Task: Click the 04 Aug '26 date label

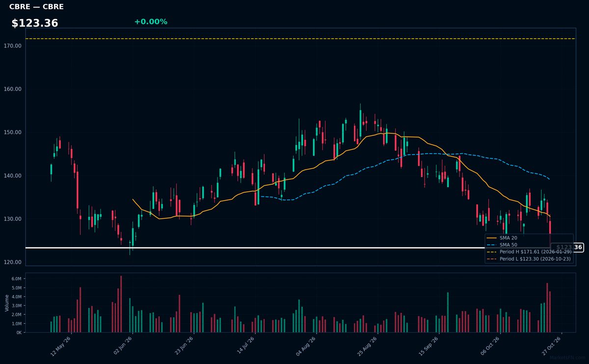Action: pyautogui.click(x=306, y=346)
